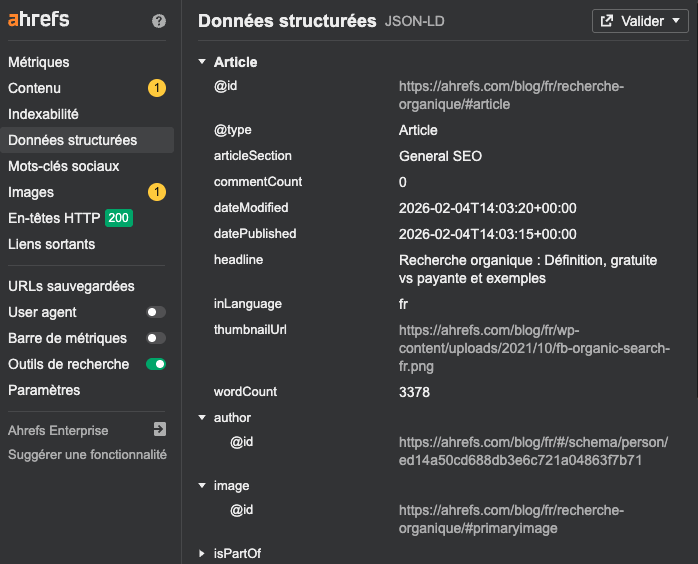The image size is (698, 564).
Task: Click the inLanguage value fr
Action: (403, 304)
